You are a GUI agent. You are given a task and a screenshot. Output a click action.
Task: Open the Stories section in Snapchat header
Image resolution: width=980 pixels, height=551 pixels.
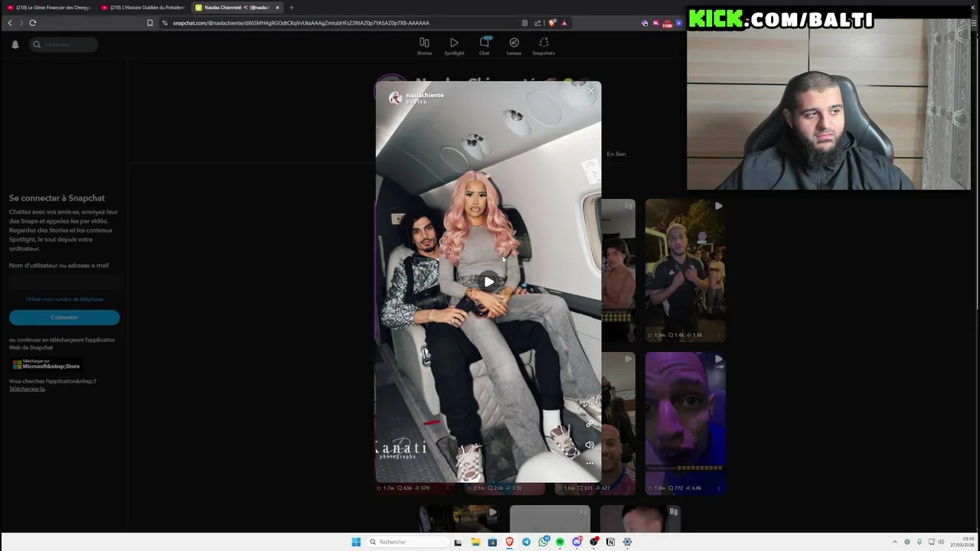pyautogui.click(x=424, y=46)
